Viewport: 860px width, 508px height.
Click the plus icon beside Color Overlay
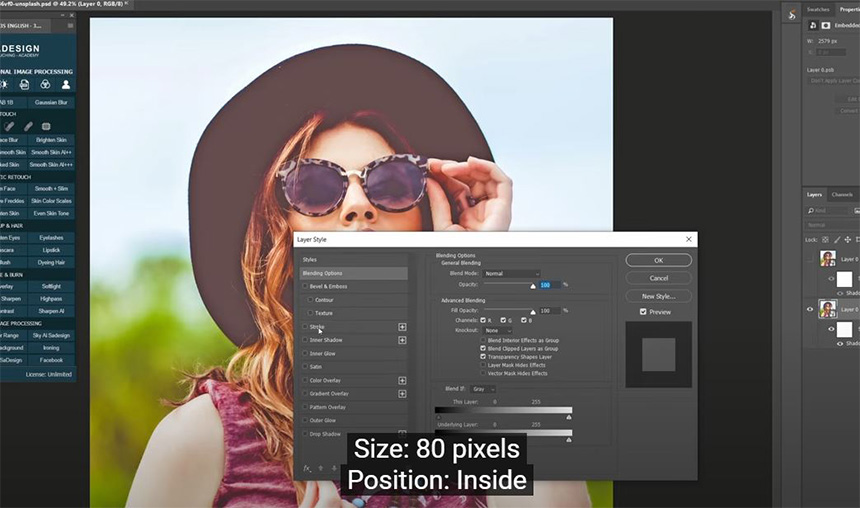(x=403, y=380)
